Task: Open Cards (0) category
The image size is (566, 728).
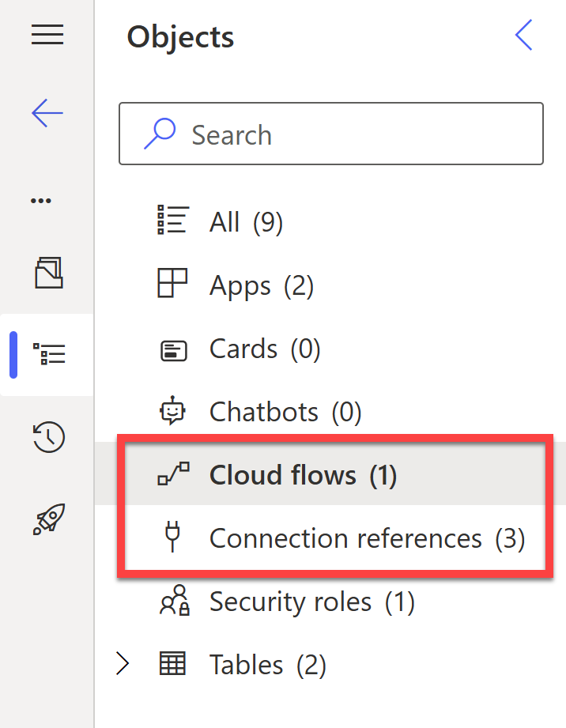Action: coord(265,349)
